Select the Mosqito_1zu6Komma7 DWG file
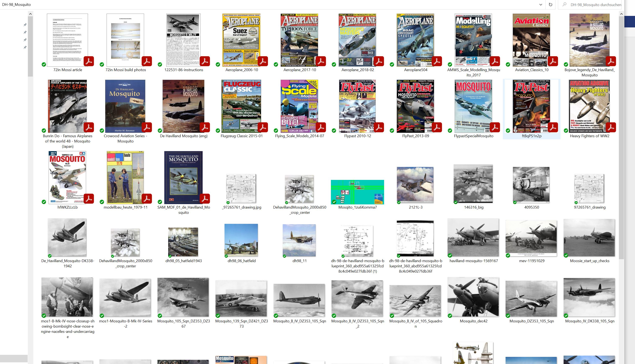This screenshot has width=635, height=364. click(x=358, y=192)
